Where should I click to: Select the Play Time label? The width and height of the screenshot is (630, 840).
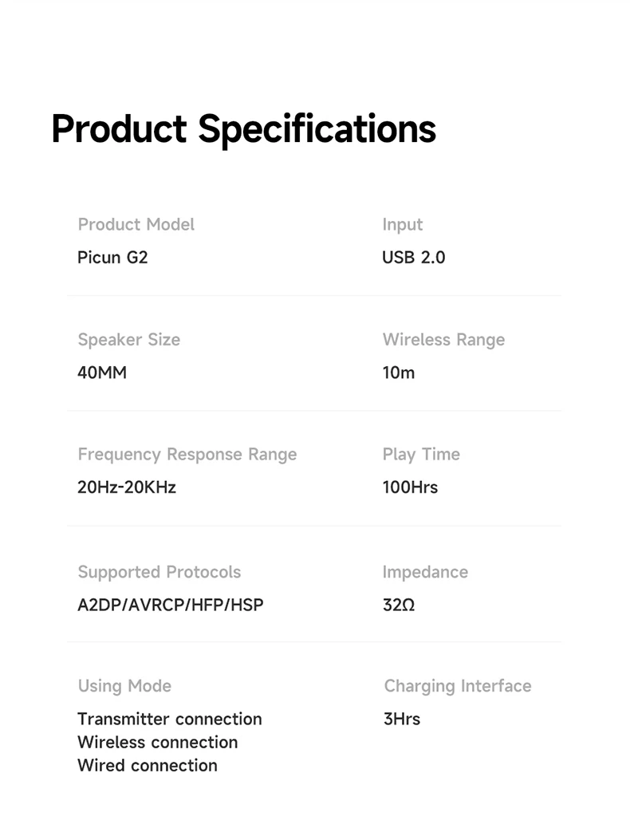click(421, 455)
